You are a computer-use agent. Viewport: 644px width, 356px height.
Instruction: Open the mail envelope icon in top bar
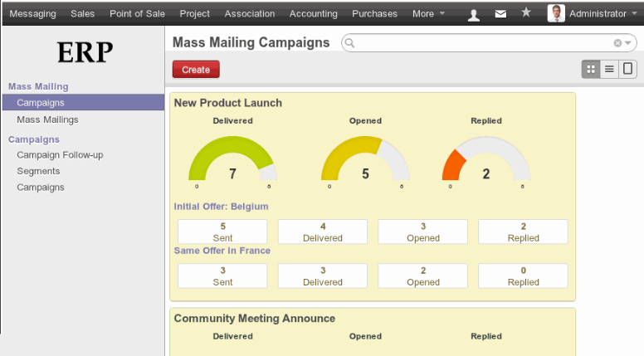point(500,14)
